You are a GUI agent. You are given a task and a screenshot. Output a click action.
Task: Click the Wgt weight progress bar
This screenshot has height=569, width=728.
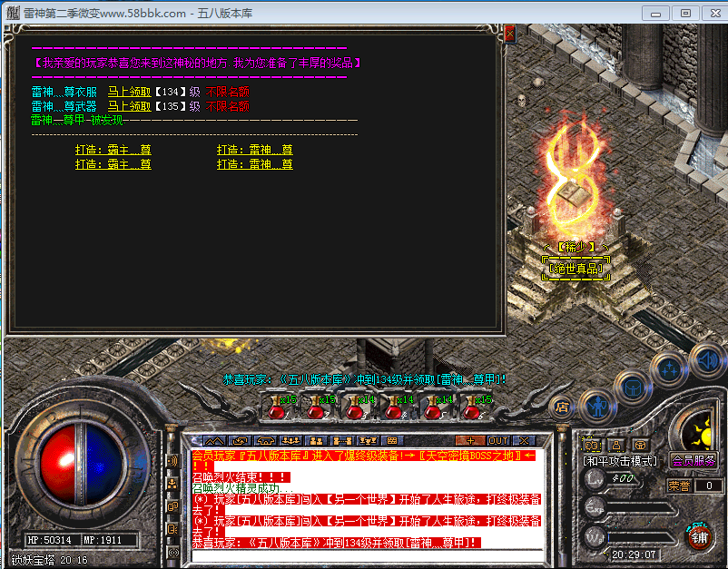coord(641,538)
